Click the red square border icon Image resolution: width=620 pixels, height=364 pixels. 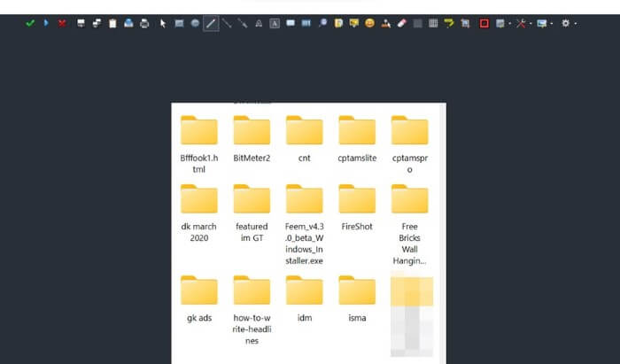tap(484, 23)
